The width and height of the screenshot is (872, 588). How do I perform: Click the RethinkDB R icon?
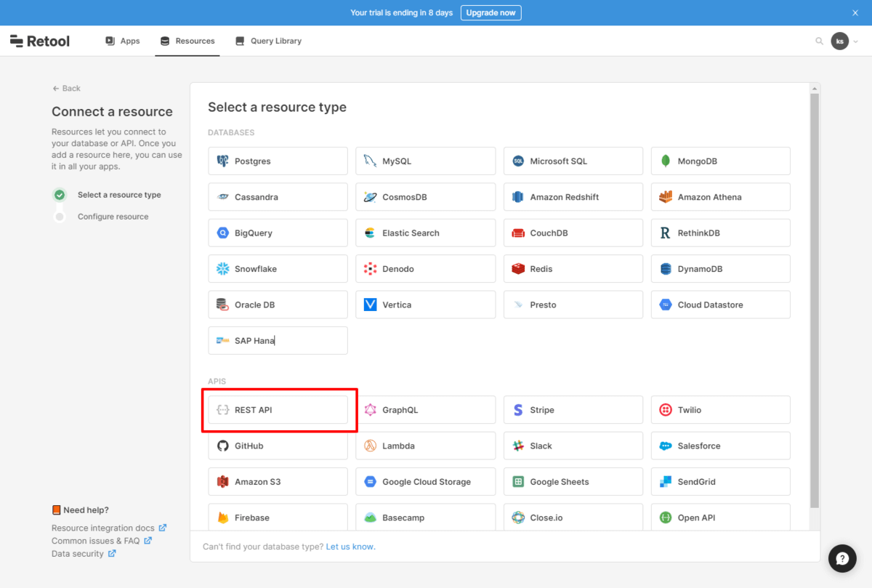pos(666,233)
